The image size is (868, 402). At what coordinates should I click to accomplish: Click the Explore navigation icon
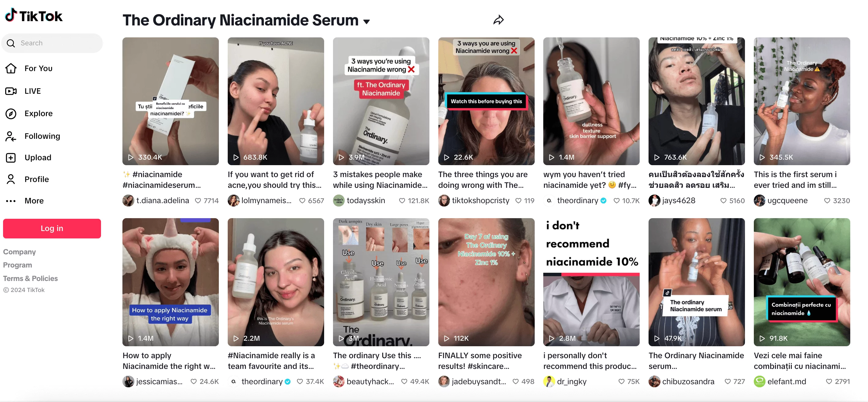click(x=11, y=113)
